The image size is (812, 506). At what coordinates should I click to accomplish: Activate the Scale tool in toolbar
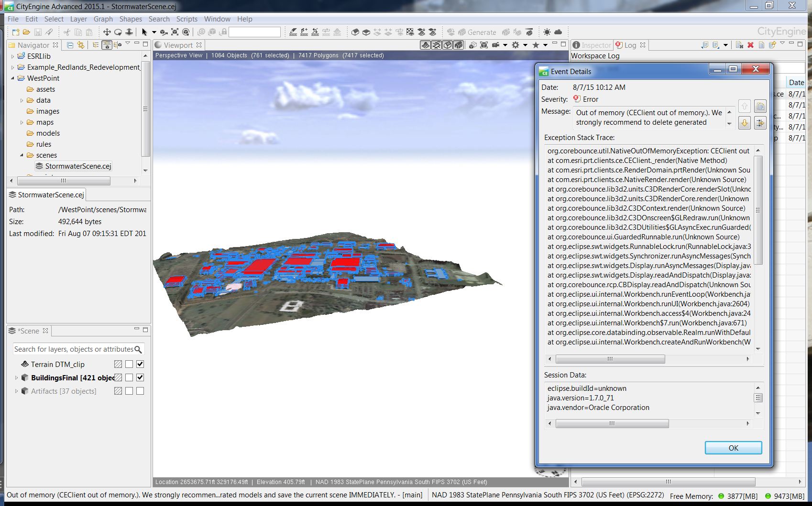coord(129,32)
